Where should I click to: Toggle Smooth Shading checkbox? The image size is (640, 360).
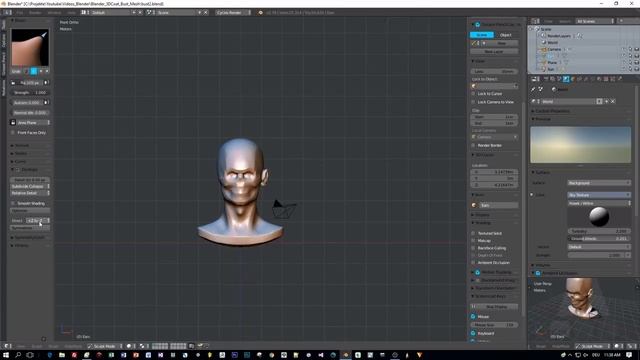pos(13,203)
